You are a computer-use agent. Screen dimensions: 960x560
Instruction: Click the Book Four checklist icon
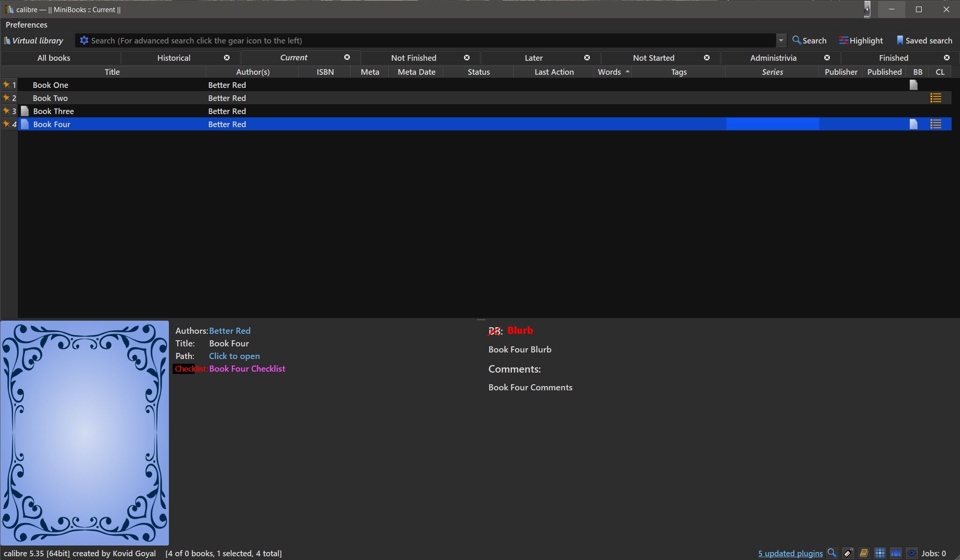click(936, 124)
